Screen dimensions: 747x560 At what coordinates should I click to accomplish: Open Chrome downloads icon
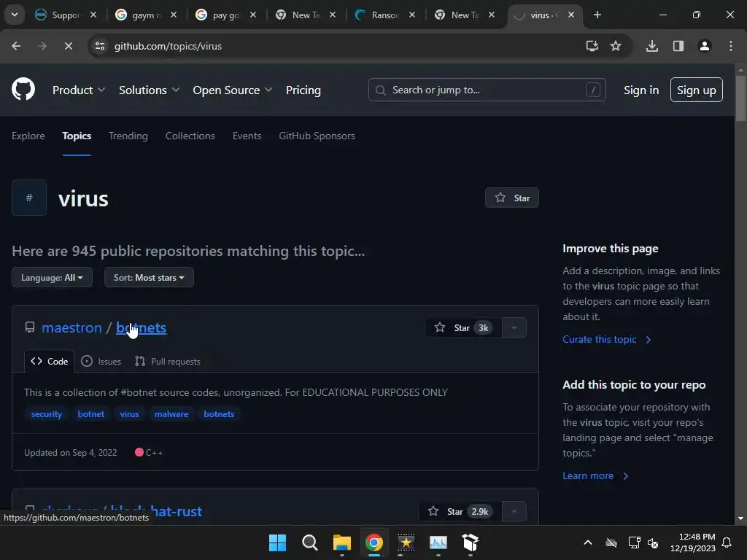(651, 46)
